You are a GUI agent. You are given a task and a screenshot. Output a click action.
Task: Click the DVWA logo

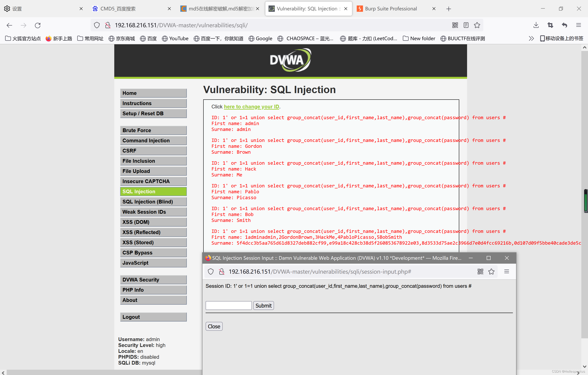click(290, 60)
